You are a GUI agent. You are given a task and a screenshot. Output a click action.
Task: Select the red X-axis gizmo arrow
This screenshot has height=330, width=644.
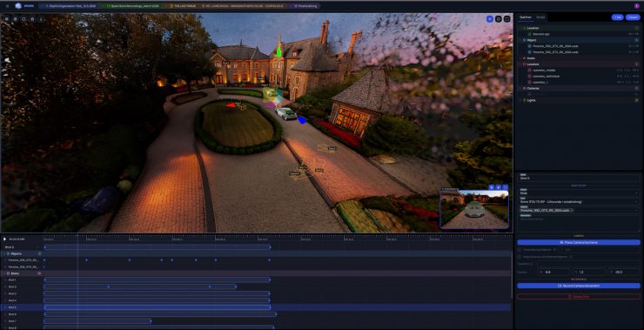click(231, 105)
